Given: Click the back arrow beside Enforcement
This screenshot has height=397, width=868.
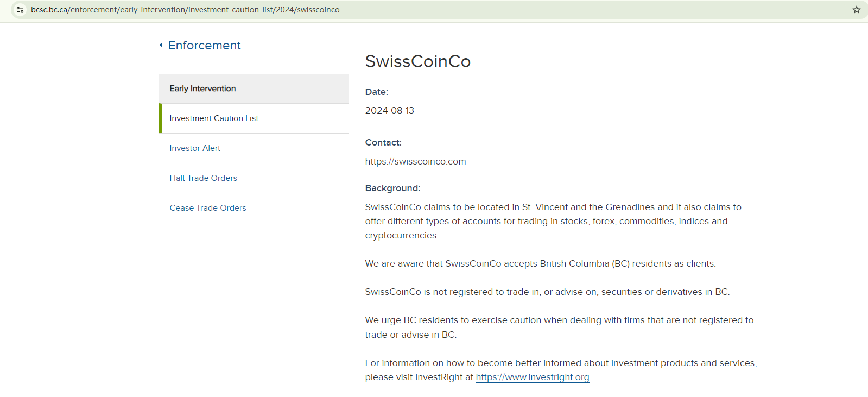Looking at the screenshot, I should [161, 45].
